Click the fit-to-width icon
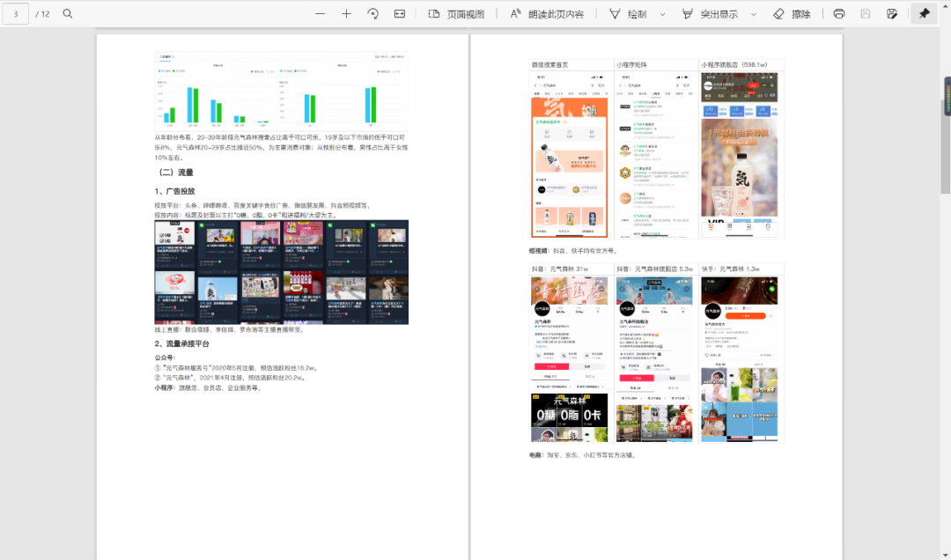This screenshot has width=951, height=560. pos(400,13)
